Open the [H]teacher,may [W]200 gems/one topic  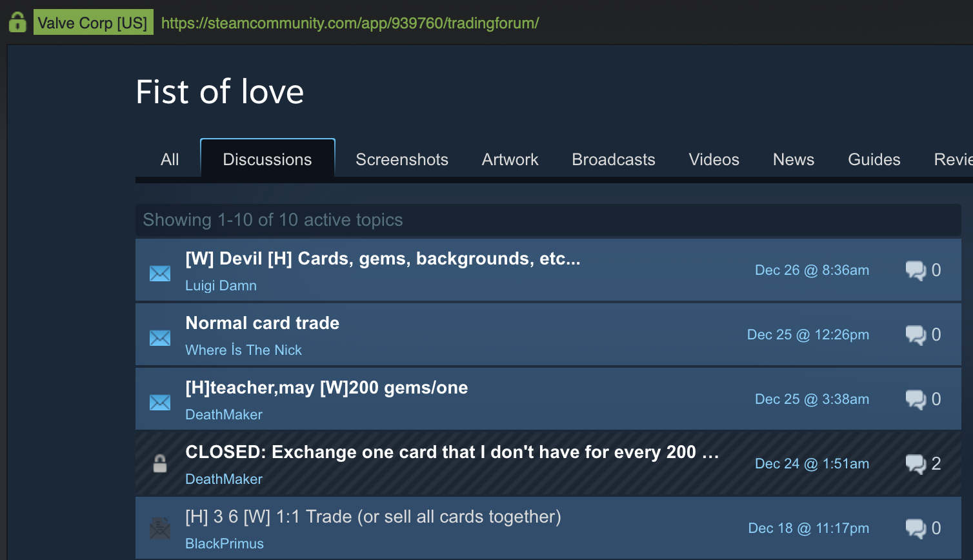326,388
